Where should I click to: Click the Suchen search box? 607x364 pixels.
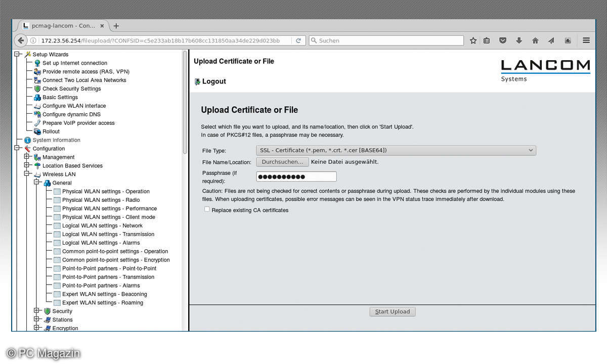pos(386,40)
